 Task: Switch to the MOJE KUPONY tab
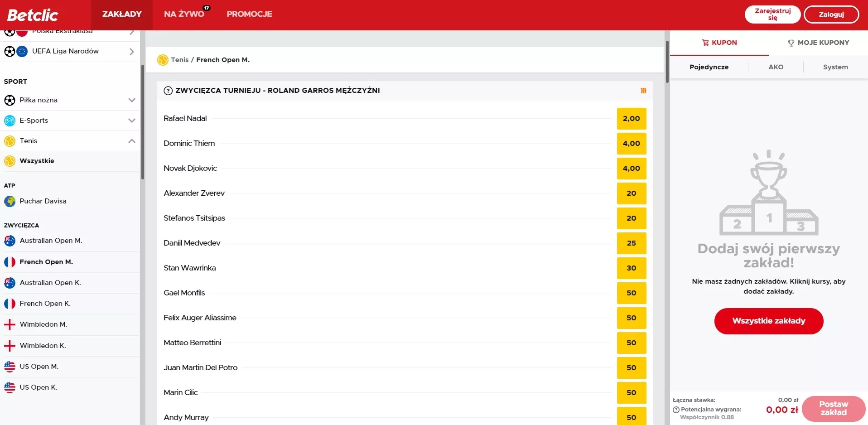(818, 43)
